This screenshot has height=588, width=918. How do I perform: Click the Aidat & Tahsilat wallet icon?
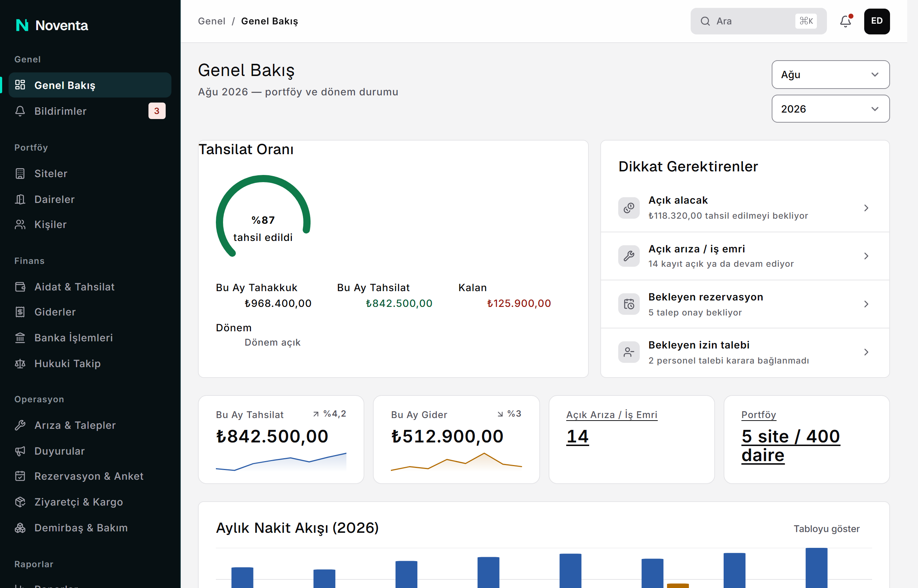point(20,287)
